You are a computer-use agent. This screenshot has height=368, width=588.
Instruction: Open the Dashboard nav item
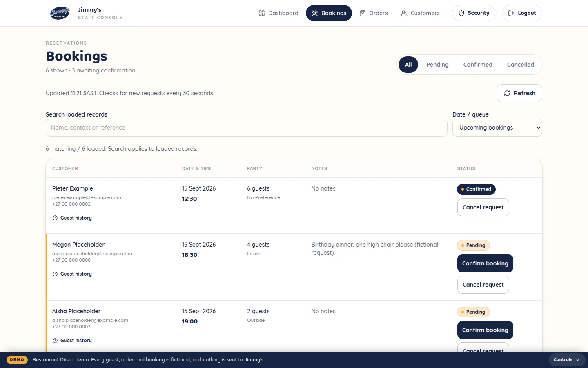pos(278,13)
